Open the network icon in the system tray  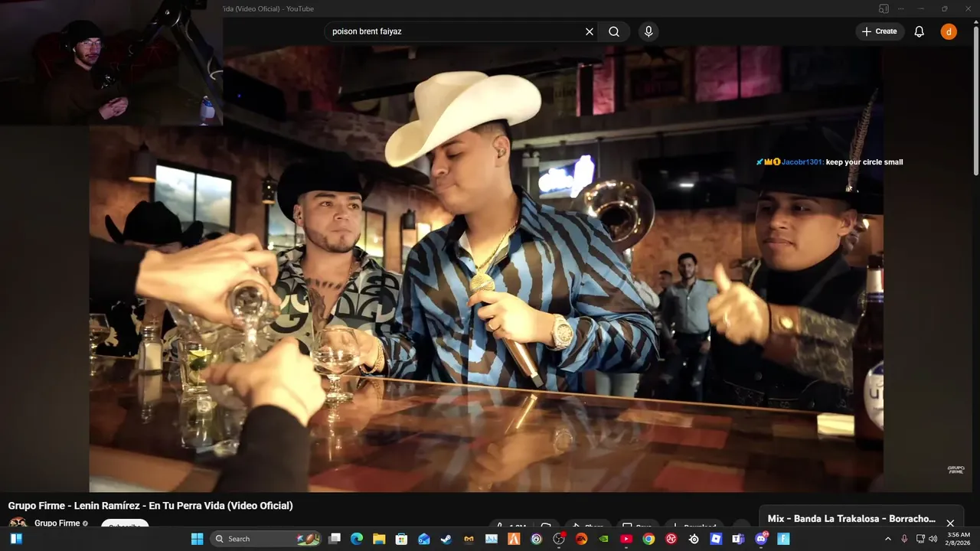[x=920, y=539]
